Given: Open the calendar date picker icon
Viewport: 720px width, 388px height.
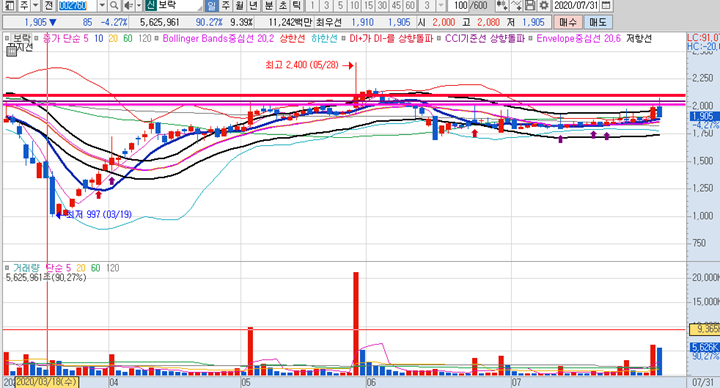Looking at the screenshot, I should click(606, 6).
